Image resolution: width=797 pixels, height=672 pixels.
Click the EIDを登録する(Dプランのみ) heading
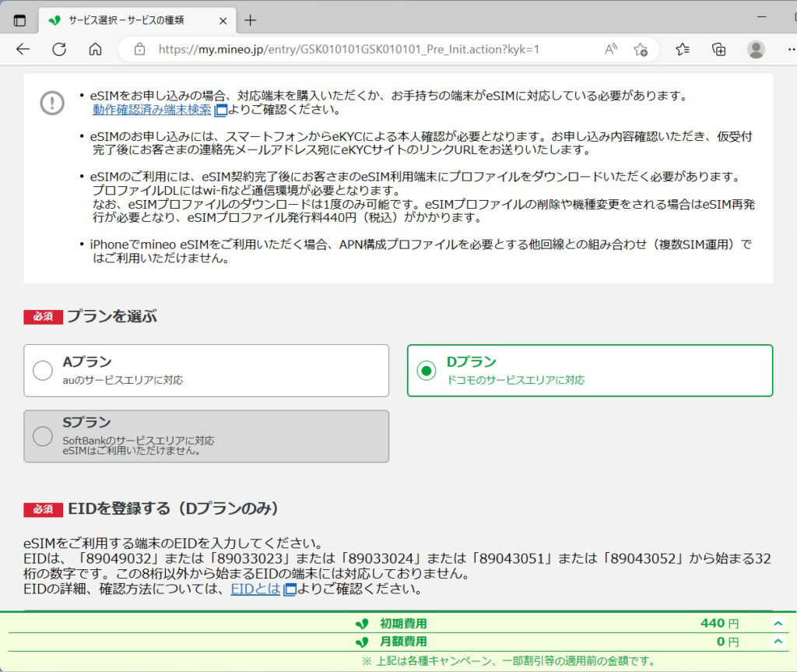tap(173, 508)
